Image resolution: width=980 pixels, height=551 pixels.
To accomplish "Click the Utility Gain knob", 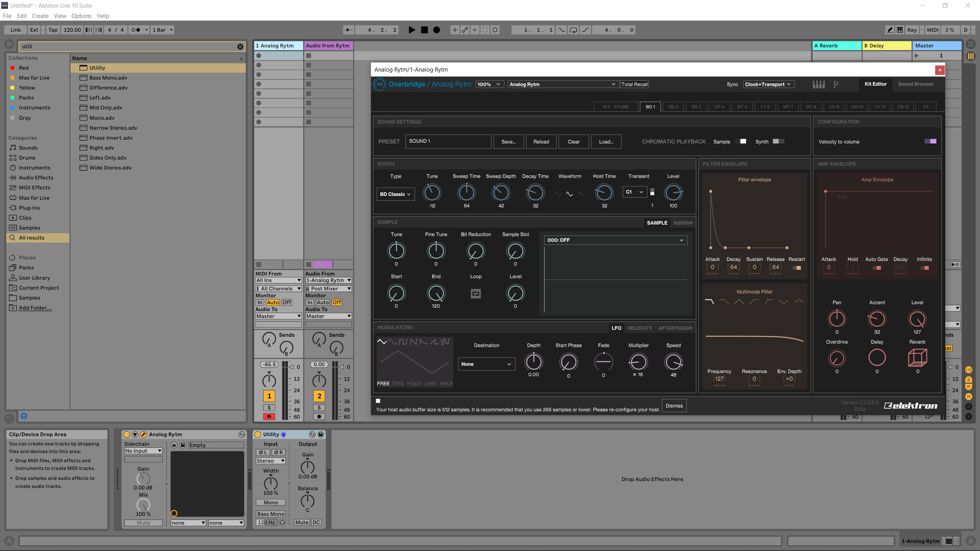I will point(307,466).
